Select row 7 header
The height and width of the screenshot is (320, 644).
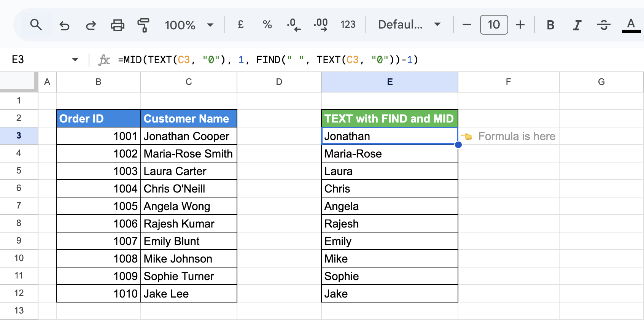pyautogui.click(x=19, y=206)
